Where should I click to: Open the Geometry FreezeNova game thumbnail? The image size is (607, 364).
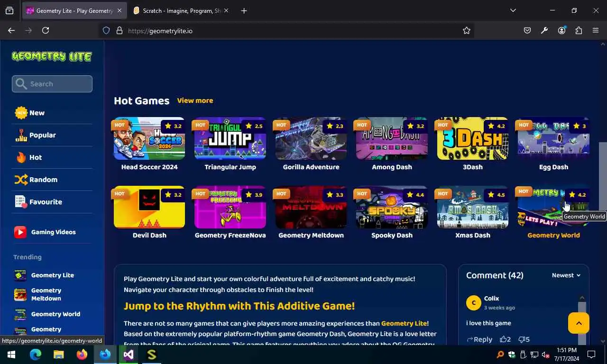[230, 207]
